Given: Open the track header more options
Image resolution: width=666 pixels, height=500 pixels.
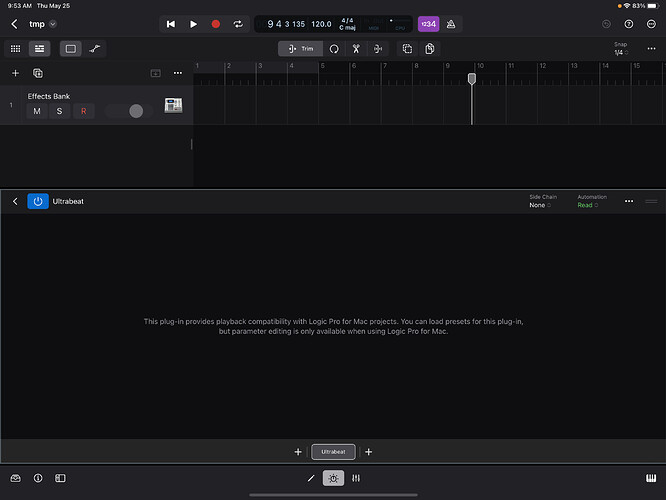Looking at the screenshot, I should (178, 73).
